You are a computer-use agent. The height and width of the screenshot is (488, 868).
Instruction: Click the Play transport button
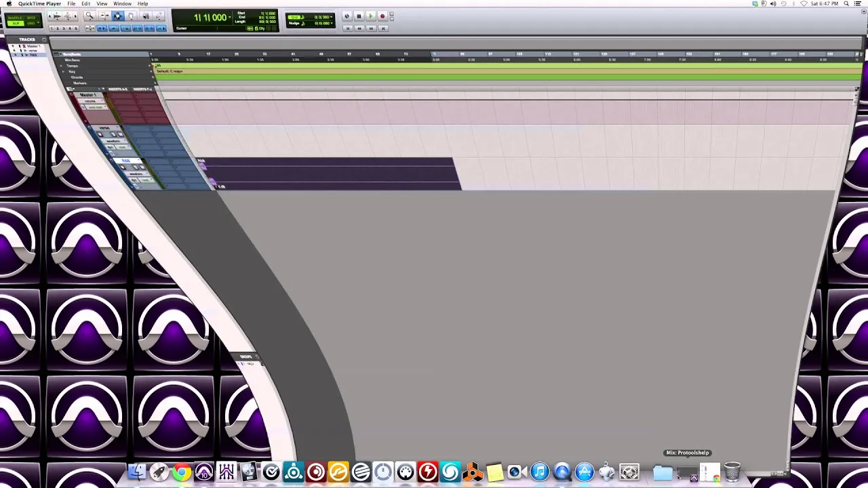(x=371, y=16)
